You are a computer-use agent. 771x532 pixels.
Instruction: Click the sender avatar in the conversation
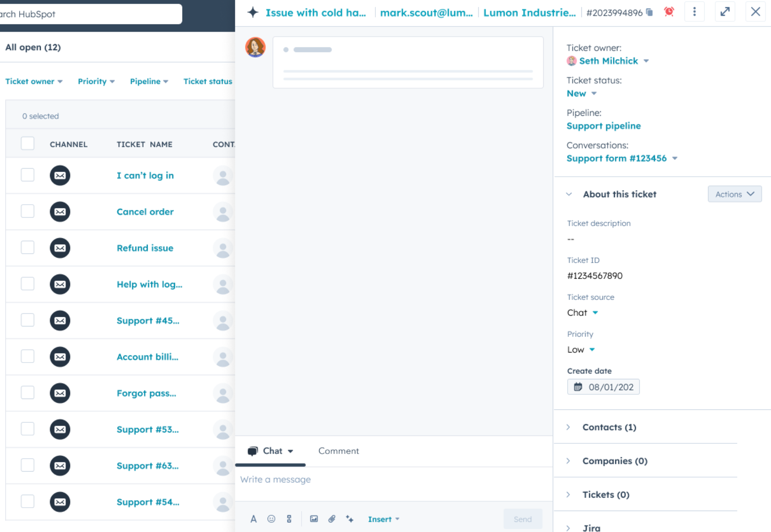point(255,47)
